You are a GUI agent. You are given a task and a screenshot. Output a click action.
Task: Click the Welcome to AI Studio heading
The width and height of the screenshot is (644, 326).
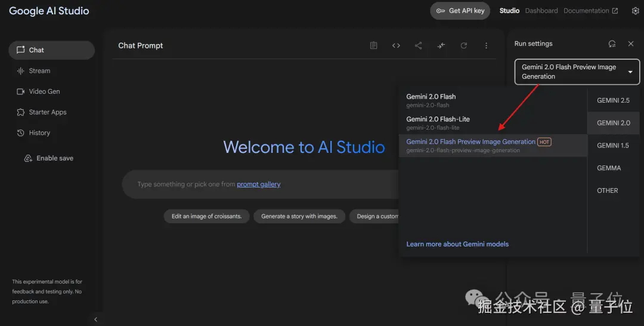point(304,147)
